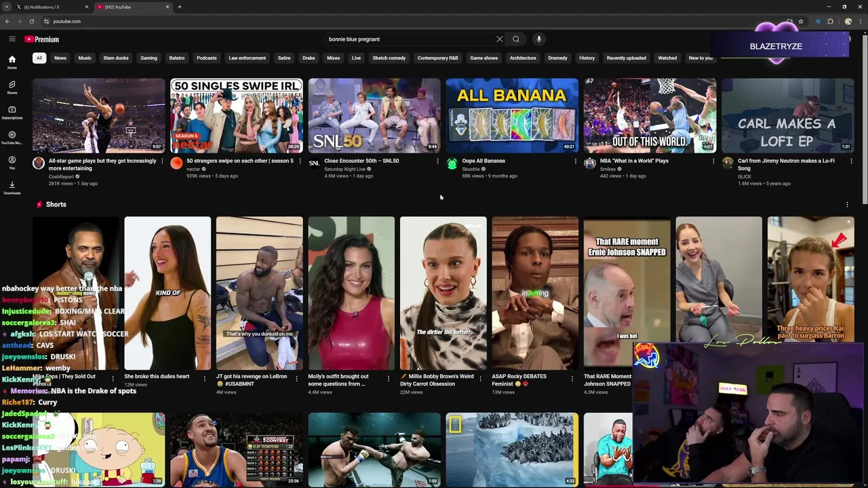The height and width of the screenshot is (488, 868).
Task: Click the YouTube Premium logo
Action: pyautogui.click(x=42, y=39)
